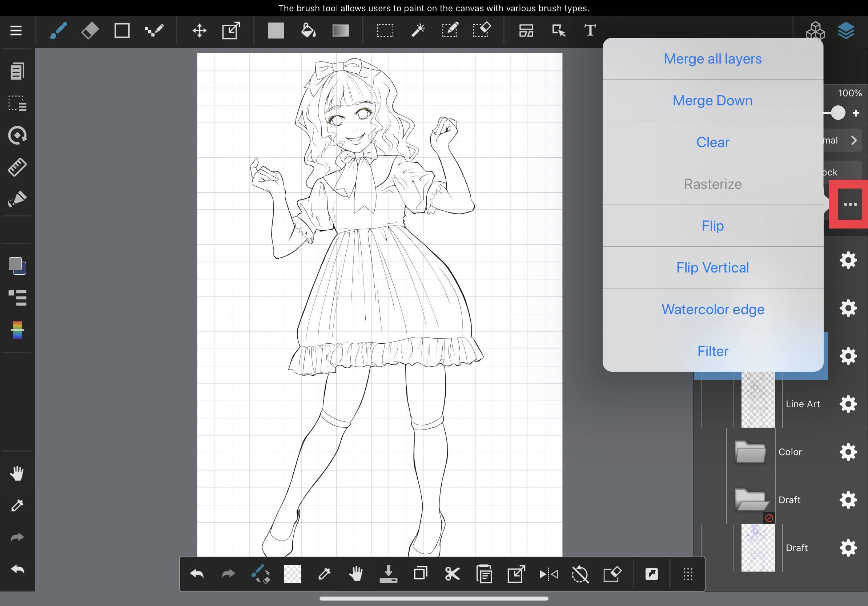Select the Text tool
The height and width of the screenshot is (606, 868).
coord(590,30)
